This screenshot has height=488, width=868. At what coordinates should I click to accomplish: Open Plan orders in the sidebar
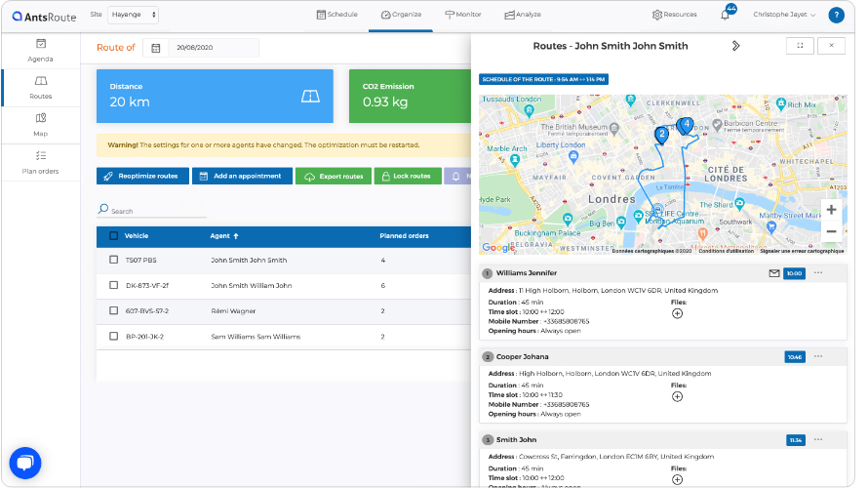pos(41,162)
